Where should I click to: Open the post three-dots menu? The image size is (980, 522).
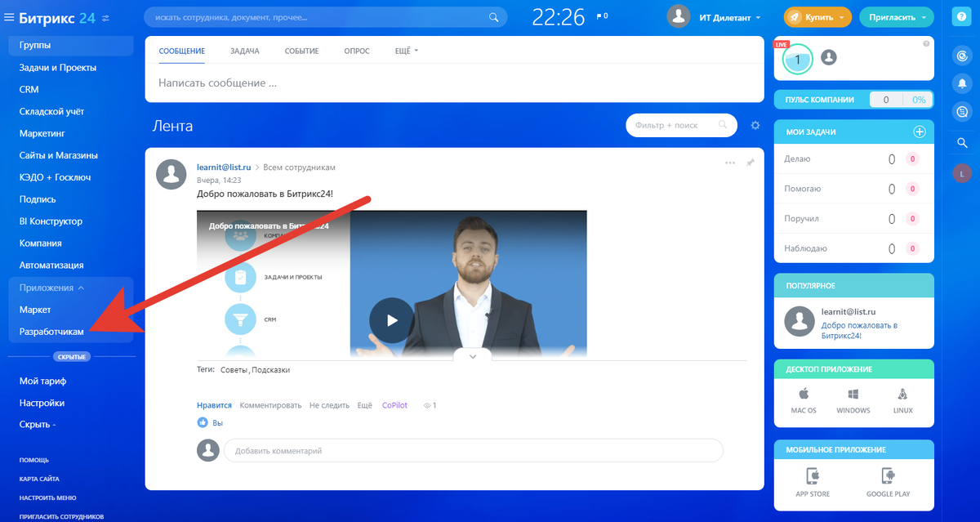click(x=730, y=163)
